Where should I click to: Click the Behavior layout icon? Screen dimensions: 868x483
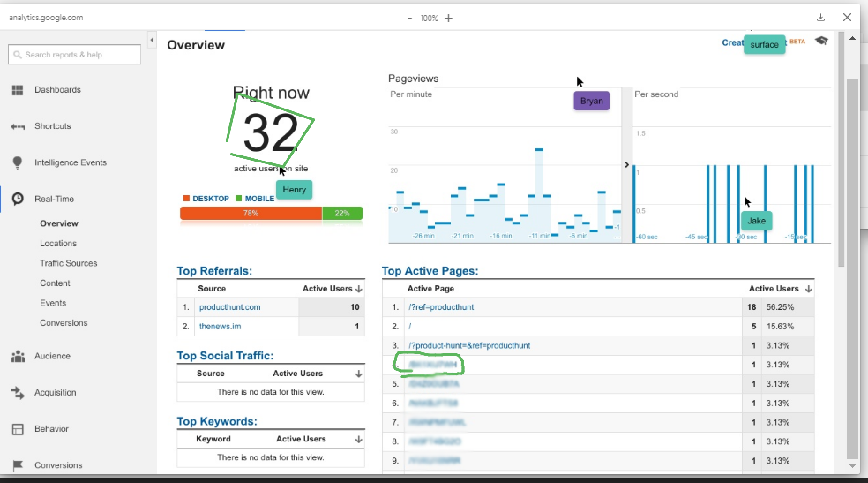click(18, 429)
